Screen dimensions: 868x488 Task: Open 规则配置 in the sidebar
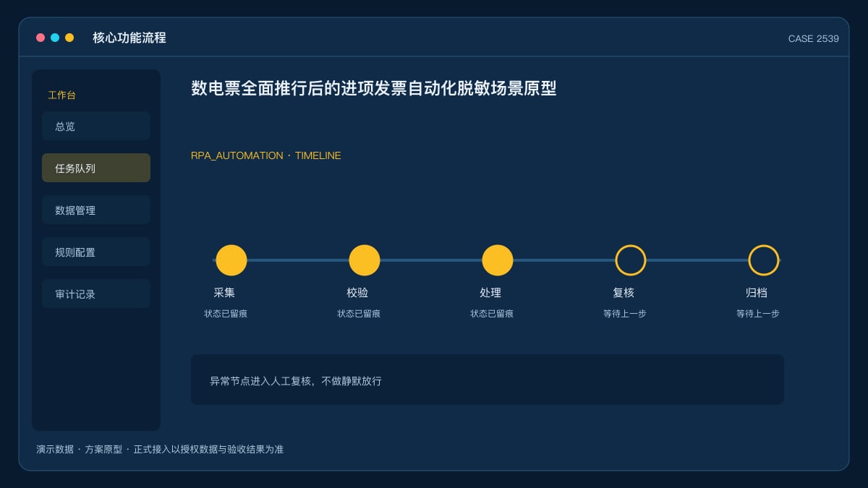96,252
